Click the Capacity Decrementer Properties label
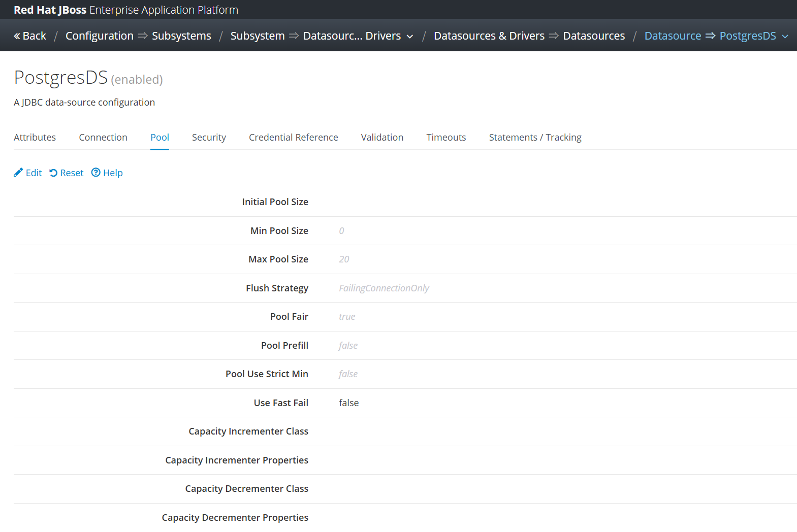Image resolution: width=797 pixels, height=532 pixels. [235, 518]
